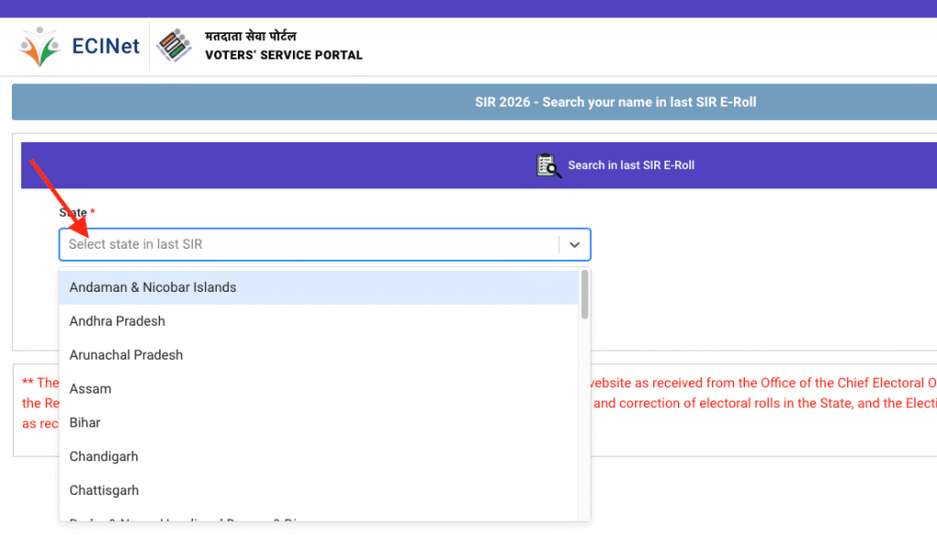
Task: Choose Bihar from the state options
Action: pyautogui.click(x=84, y=423)
